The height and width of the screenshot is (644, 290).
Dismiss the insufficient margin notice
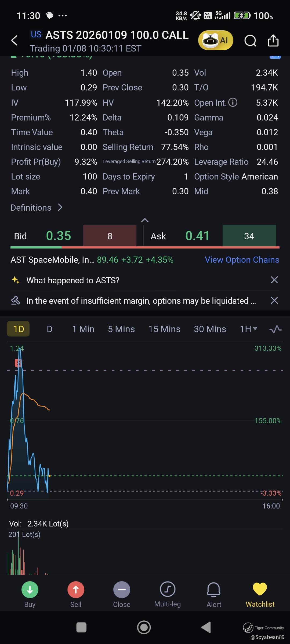coord(274,301)
